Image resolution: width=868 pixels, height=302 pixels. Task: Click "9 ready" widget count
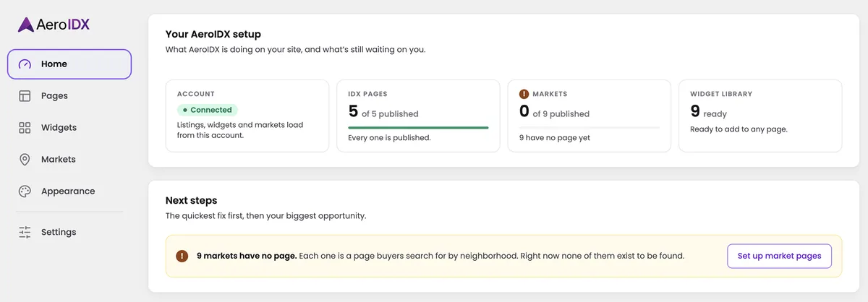coord(709,111)
